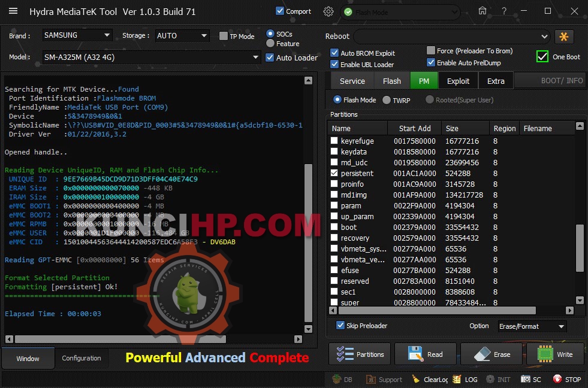Open the DB tool
588x388 pixels.
[x=342, y=380]
